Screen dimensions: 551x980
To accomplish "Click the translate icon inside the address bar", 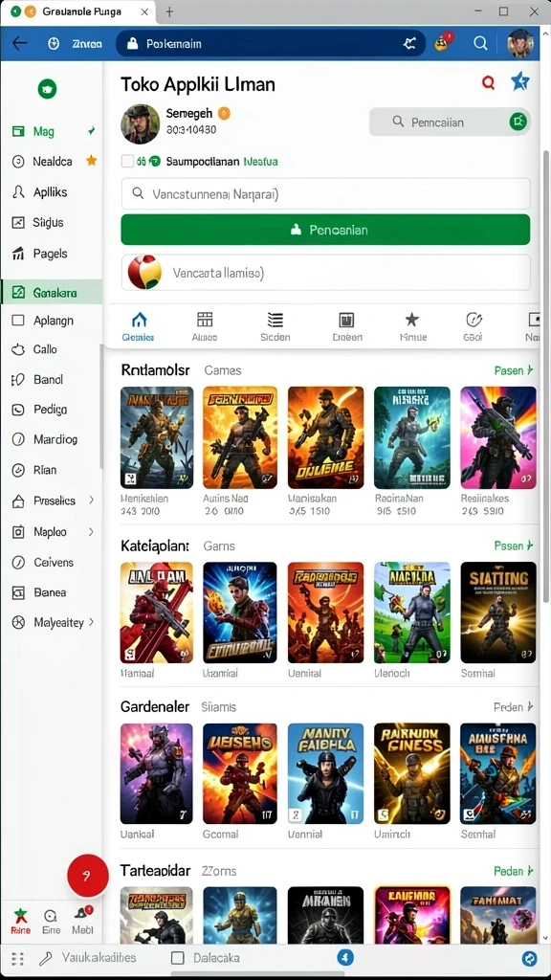I will 409,44.
